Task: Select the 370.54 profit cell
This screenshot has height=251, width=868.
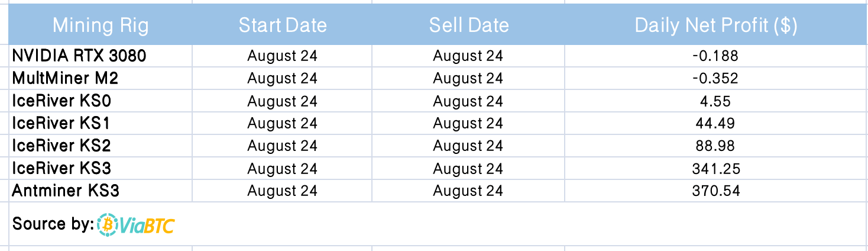Action: (x=715, y=191)
